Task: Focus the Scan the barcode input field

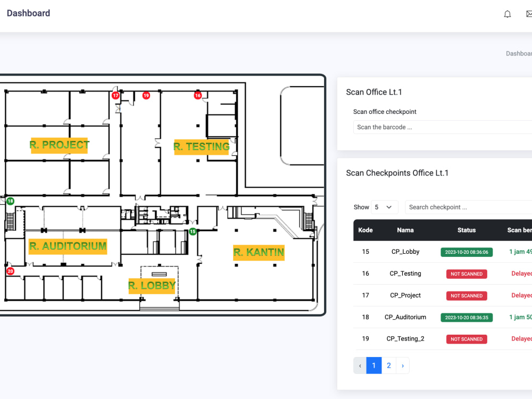Action: tap(443, 127)
